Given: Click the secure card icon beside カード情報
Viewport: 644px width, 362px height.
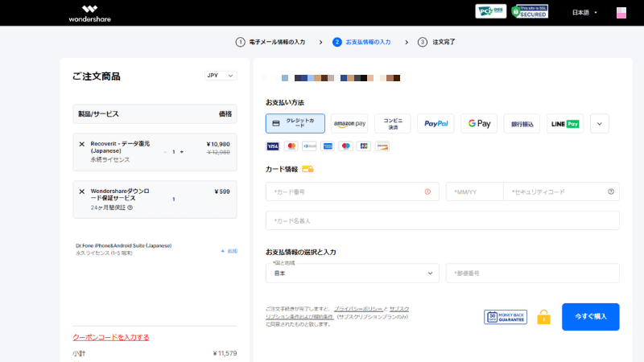Looking at the screenshot, I should tap(308, 169).
